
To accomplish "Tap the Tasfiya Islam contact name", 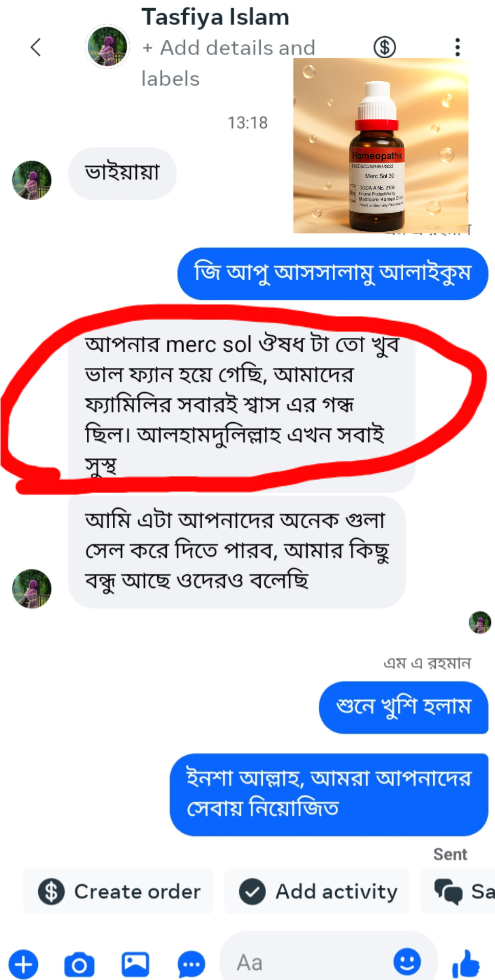I will 215,17.
